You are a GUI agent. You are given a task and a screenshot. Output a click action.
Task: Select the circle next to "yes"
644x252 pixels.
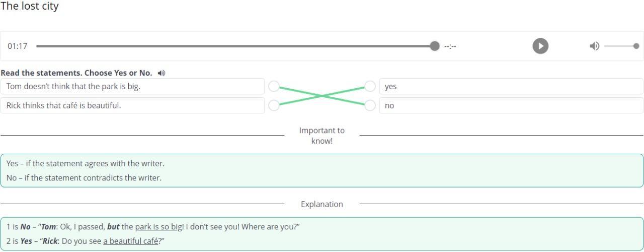(370, 86)
